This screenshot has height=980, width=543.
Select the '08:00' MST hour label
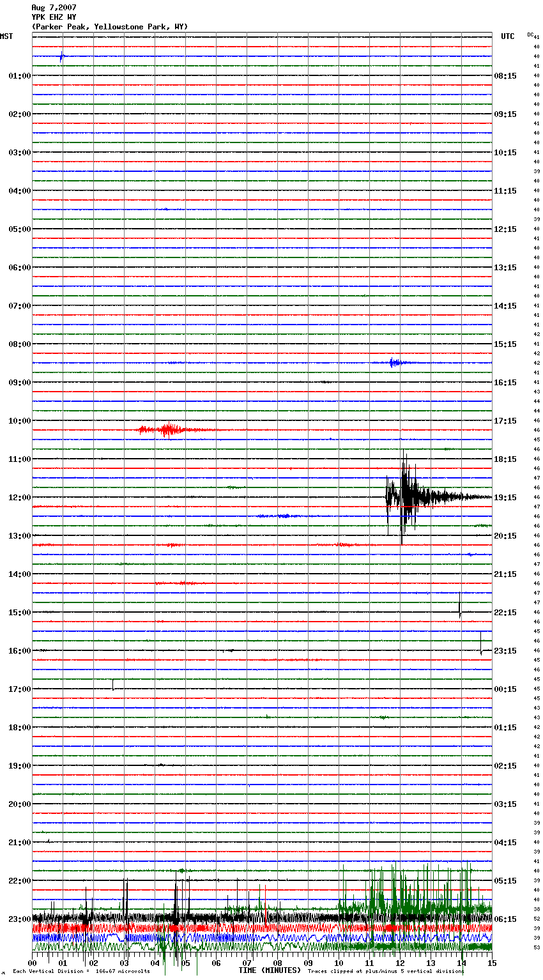pyautogui.click(x=20, y=344)
